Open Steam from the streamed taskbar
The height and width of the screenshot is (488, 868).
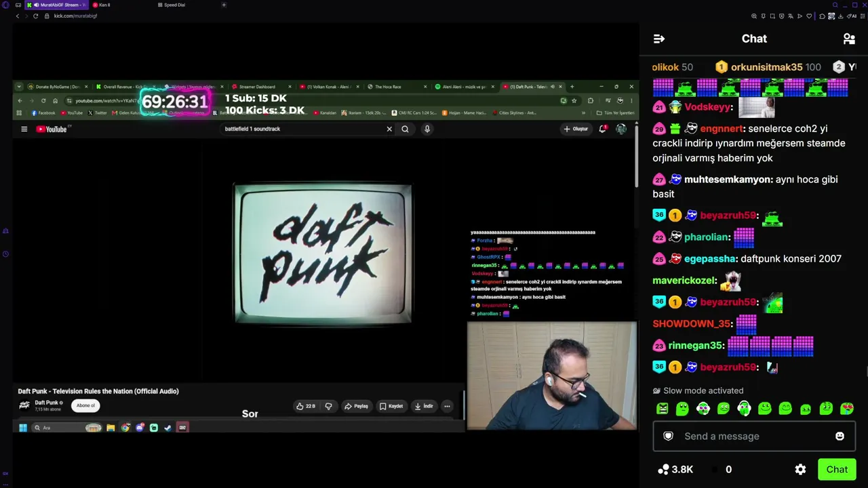(167, 428)
